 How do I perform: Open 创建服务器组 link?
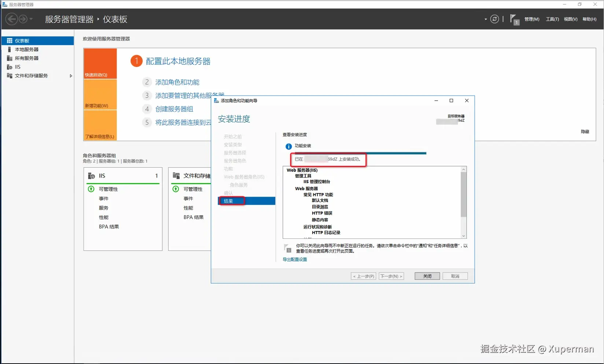pyautogui.click(x=174, y=109)
